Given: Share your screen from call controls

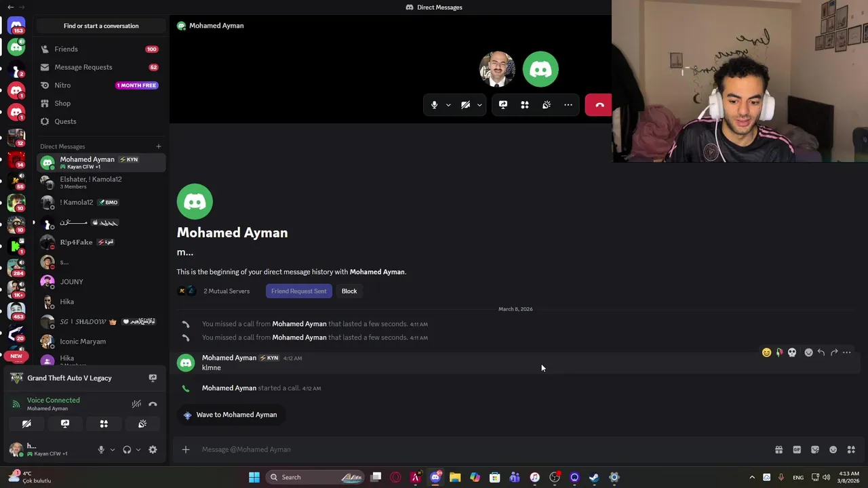Looking at the screenshot, I should pos(503,105).
